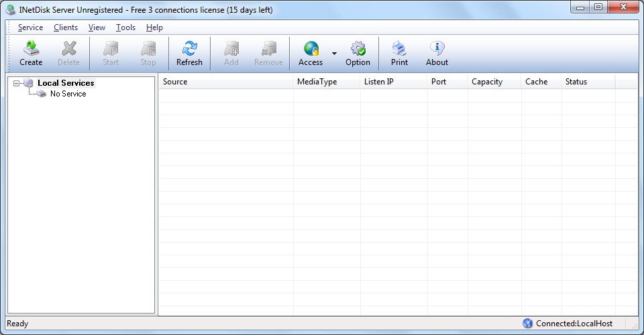Select the Local Services tree item

66,83
